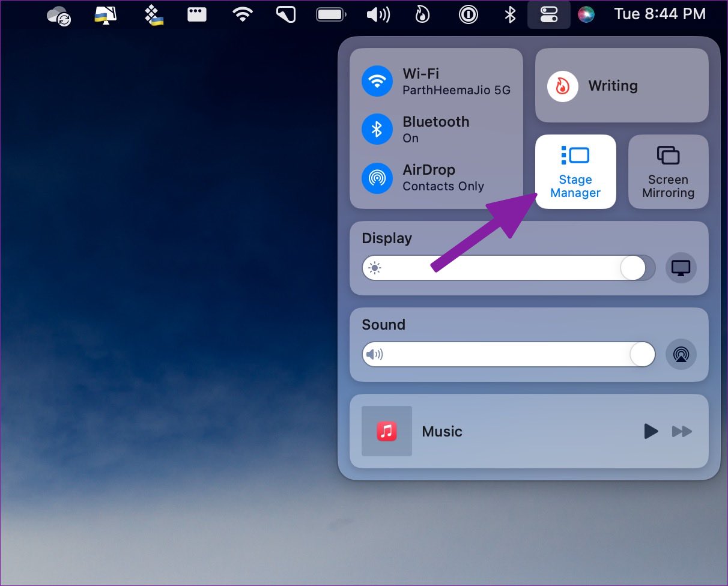Viewport: 728px width, 586px height.
Task: Open AirPlay audio output icon
Action: tap(681, 354)
